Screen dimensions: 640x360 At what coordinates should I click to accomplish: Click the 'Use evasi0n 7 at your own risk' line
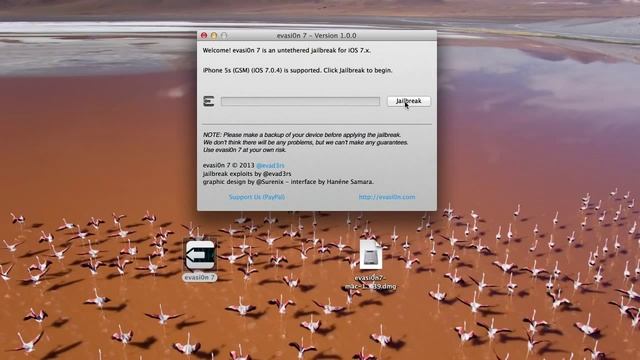[x=244, y=150]
